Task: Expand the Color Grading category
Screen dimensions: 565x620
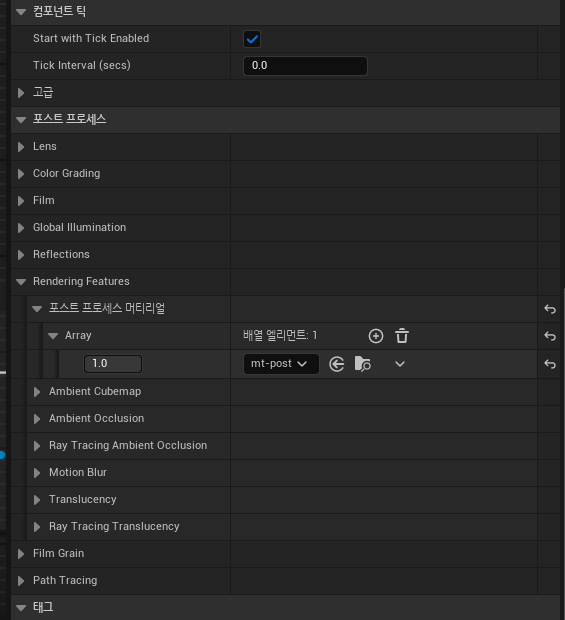Action: 21,174
